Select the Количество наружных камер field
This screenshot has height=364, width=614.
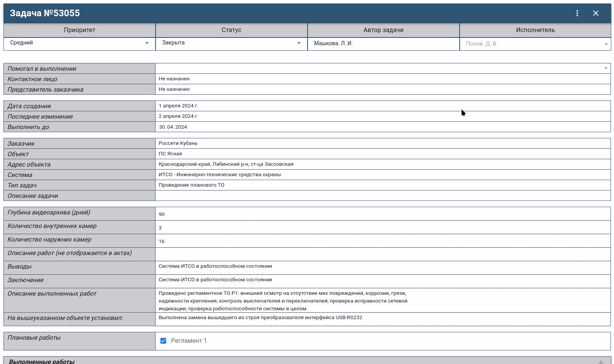click(383, 241)
